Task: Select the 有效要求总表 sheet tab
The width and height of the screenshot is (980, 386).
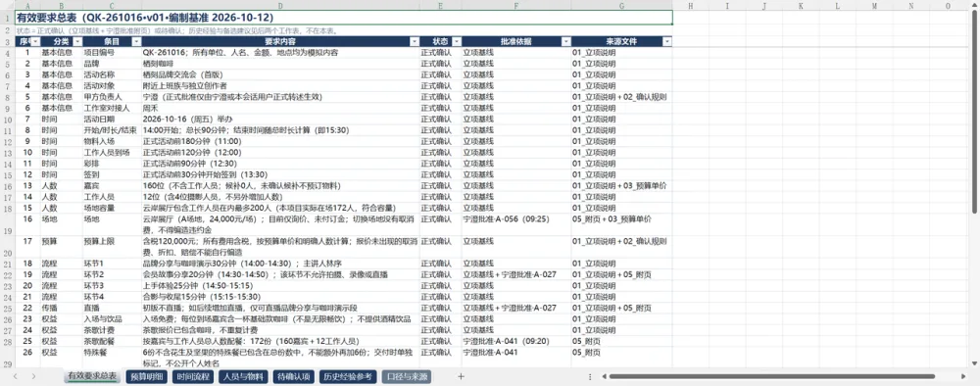Action: (x=92, y=376)
